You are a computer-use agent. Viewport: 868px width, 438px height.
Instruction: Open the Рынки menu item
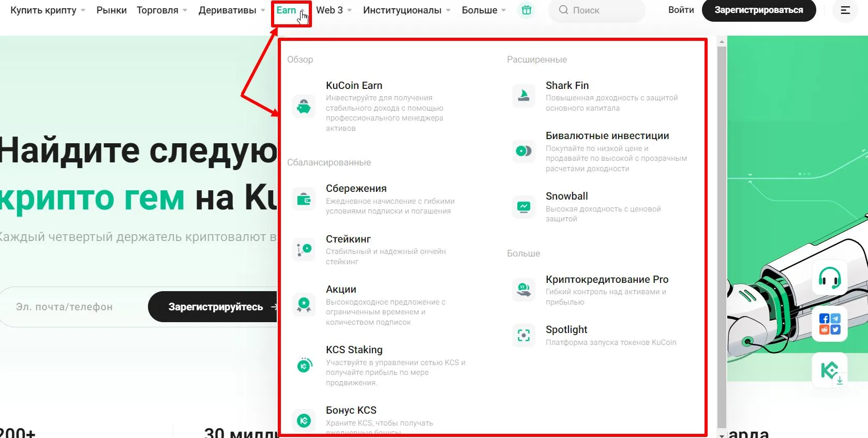(x=112, y=10)
